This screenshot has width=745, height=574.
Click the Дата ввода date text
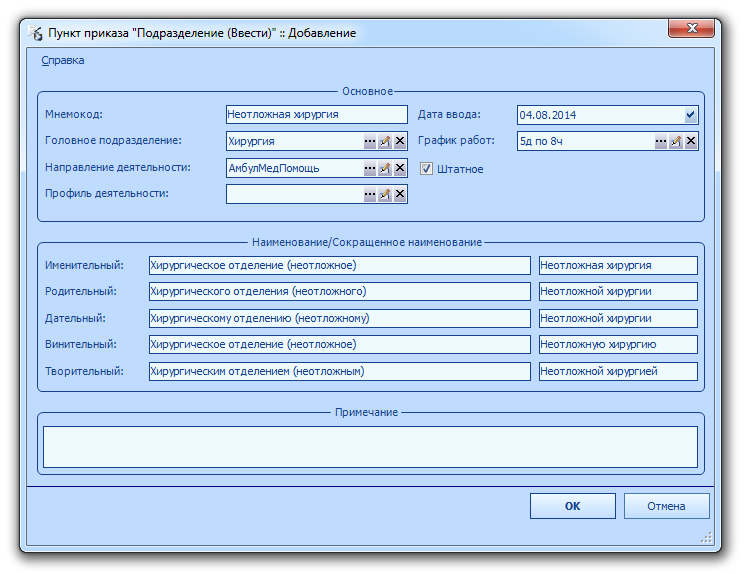[x=547, y=115]
